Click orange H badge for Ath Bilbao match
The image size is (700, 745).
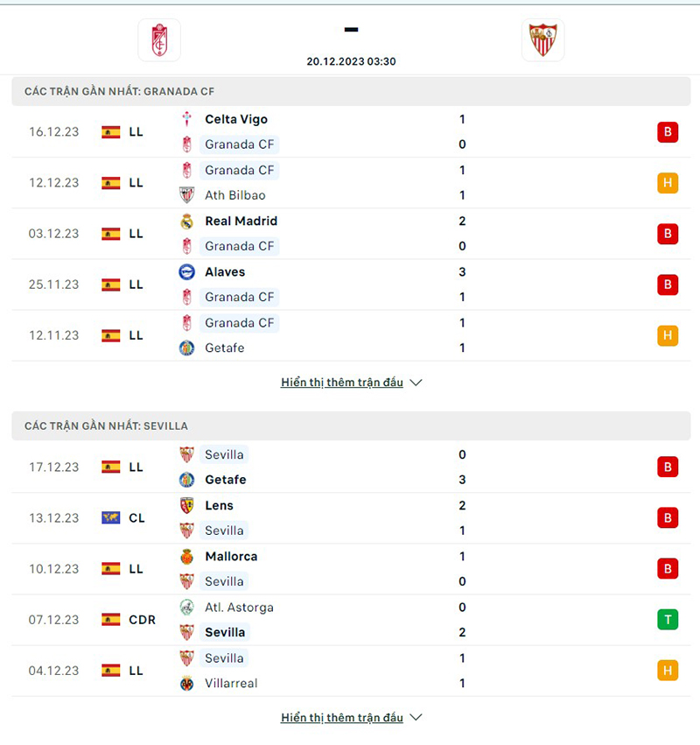[x=668, y=183]
